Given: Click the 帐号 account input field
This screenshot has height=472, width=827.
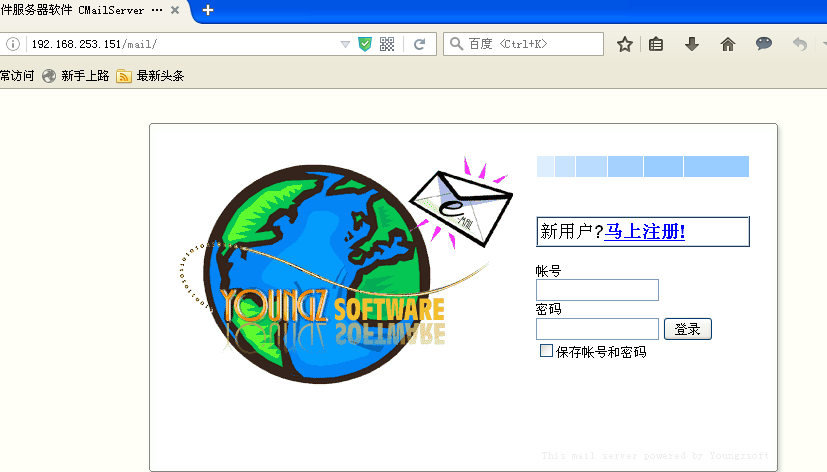Looking at the screenshot, I should coord(597,290).
